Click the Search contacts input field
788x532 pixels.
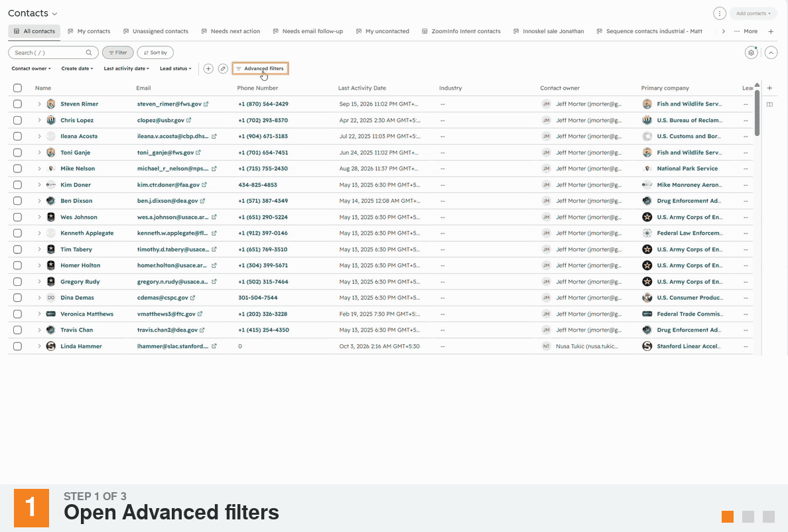(x=53, y=52)
